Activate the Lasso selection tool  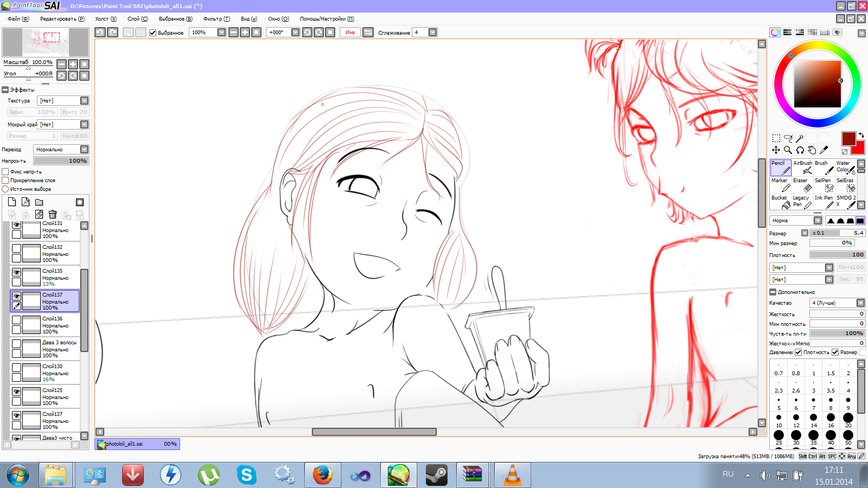[788, 138]
